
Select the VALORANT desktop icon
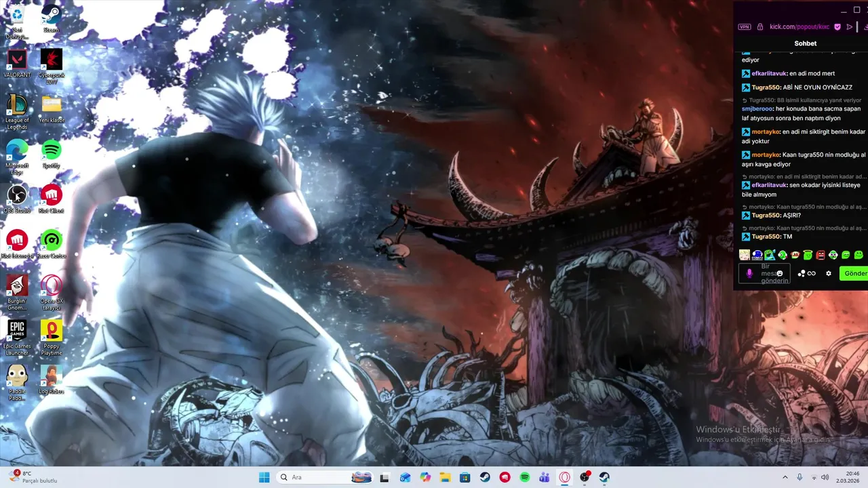tap(16, 64)
